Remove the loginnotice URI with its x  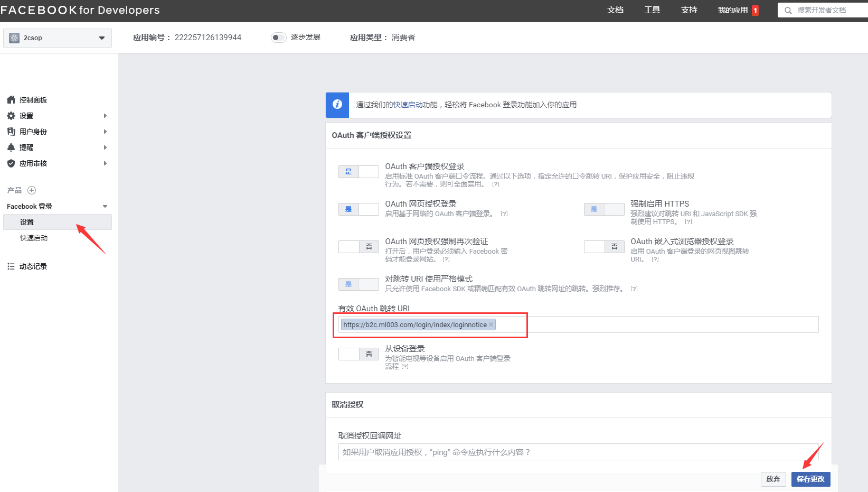491,324
